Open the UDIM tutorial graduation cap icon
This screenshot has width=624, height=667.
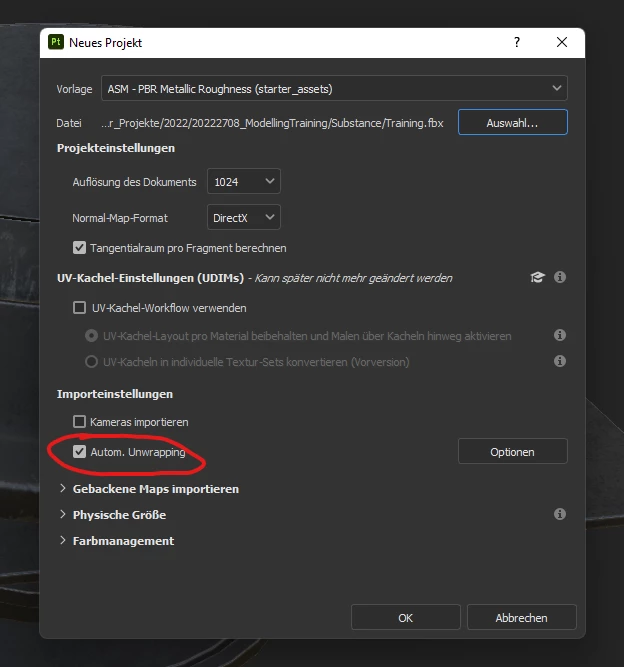tap(538, 277)
